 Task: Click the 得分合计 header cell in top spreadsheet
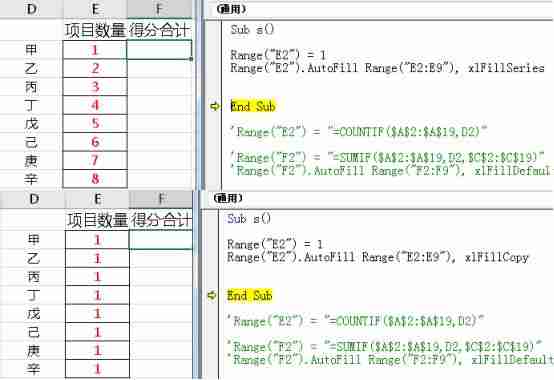(x=160, y=30)
